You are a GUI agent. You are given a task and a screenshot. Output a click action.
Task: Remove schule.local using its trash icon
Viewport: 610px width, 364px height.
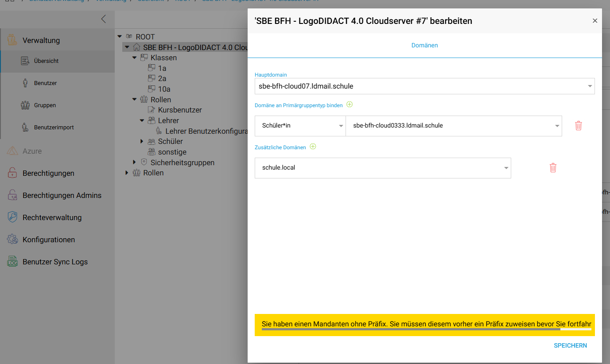553,168
